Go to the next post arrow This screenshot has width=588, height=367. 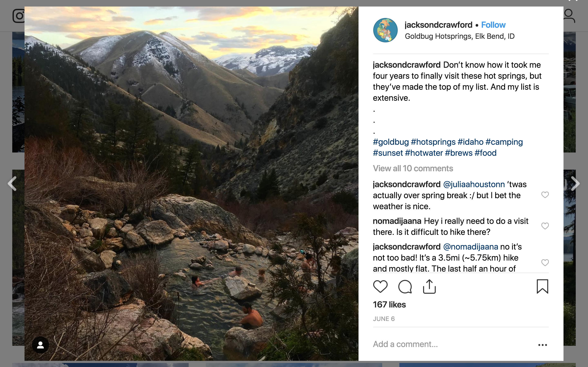click(575, 183)
